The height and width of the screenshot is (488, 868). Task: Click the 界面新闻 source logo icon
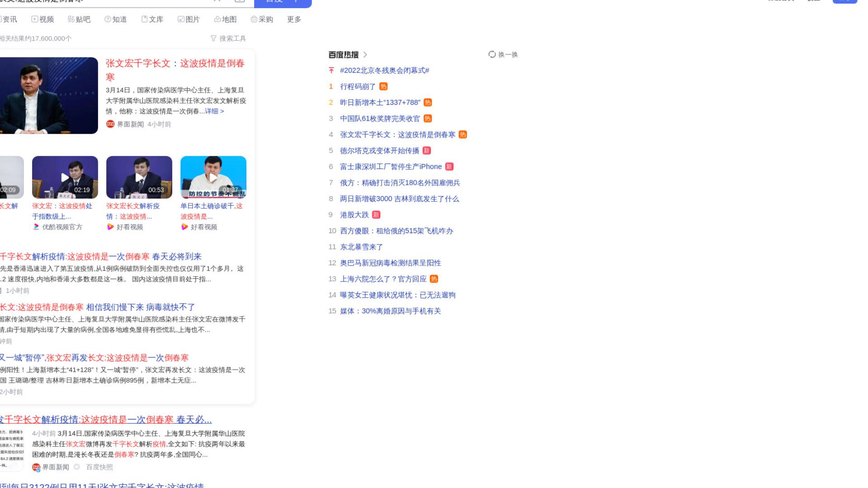point(110,124)
